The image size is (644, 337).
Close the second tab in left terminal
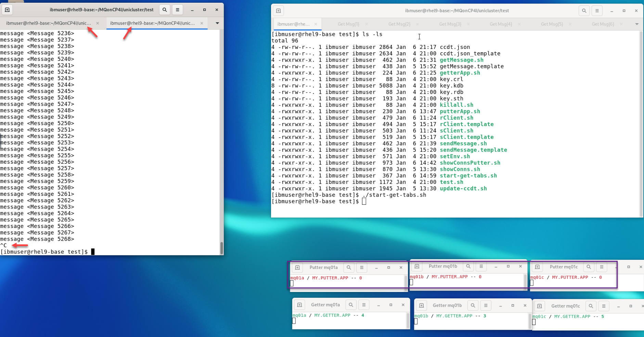tap(202, 23)
